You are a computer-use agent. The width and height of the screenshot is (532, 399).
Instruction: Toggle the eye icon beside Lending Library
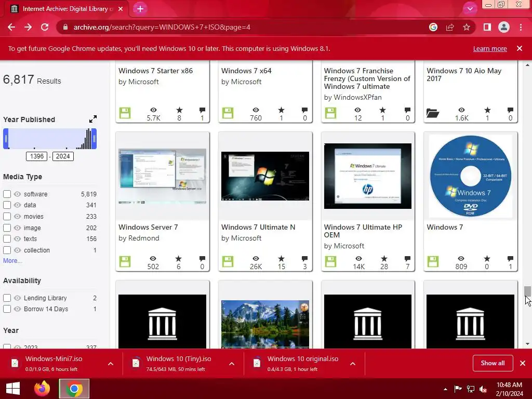[17, 298]
